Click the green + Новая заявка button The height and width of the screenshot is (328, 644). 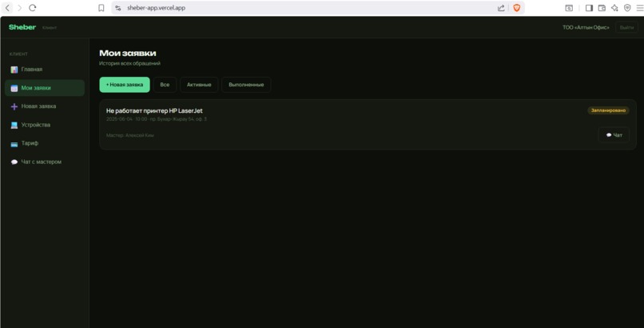[125, 85]
